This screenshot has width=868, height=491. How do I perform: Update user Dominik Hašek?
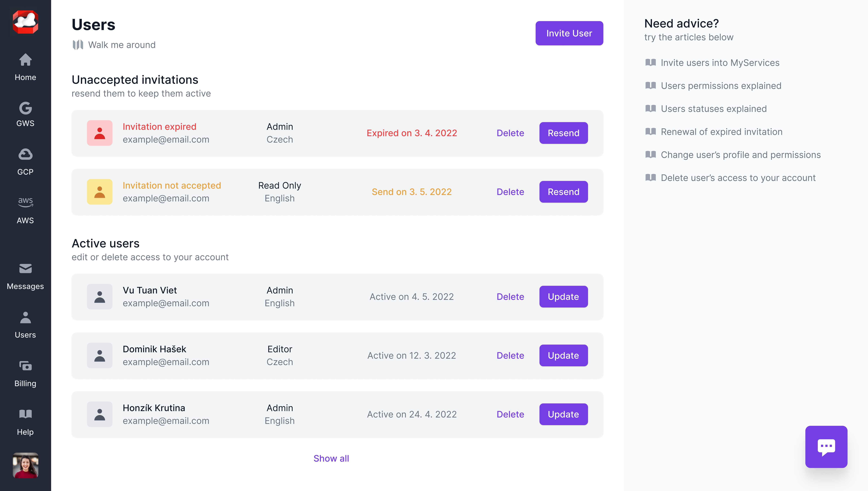tap(563, 355)
